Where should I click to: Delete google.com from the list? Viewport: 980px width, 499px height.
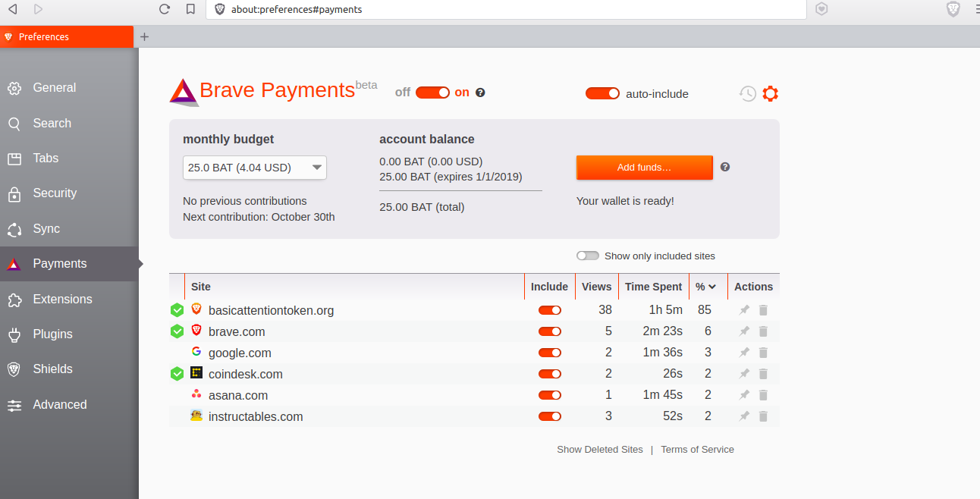point(763,353)
